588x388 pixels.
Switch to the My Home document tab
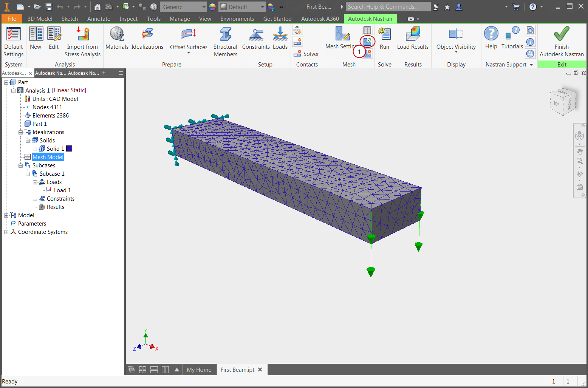[x=199, y=370]
